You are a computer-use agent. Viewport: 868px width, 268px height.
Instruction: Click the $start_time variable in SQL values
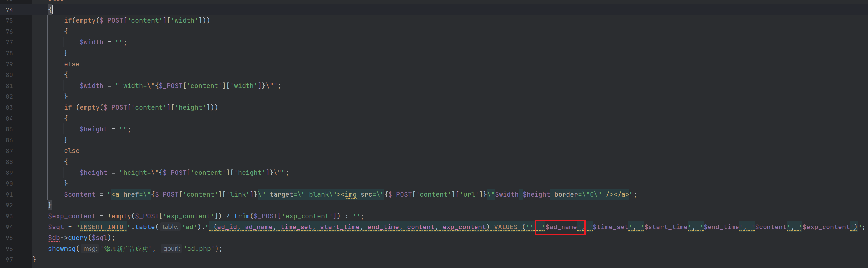tap(666, 227)
